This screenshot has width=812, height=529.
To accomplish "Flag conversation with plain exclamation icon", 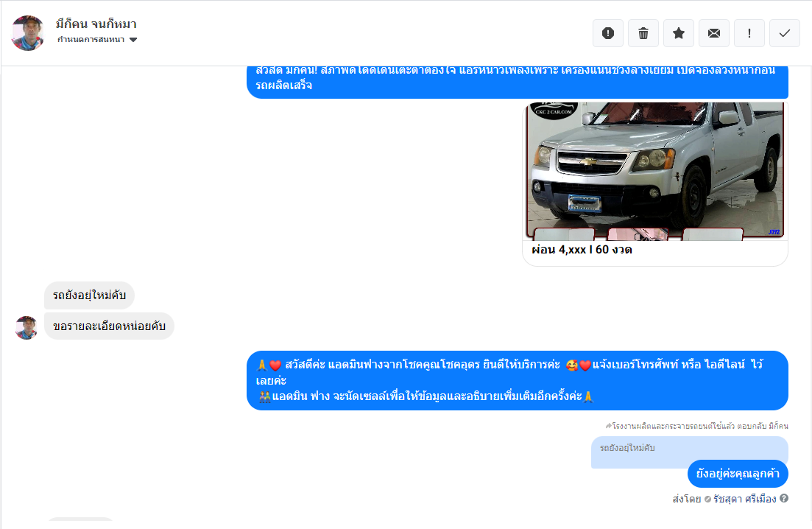I will click(x=749, y=33).
